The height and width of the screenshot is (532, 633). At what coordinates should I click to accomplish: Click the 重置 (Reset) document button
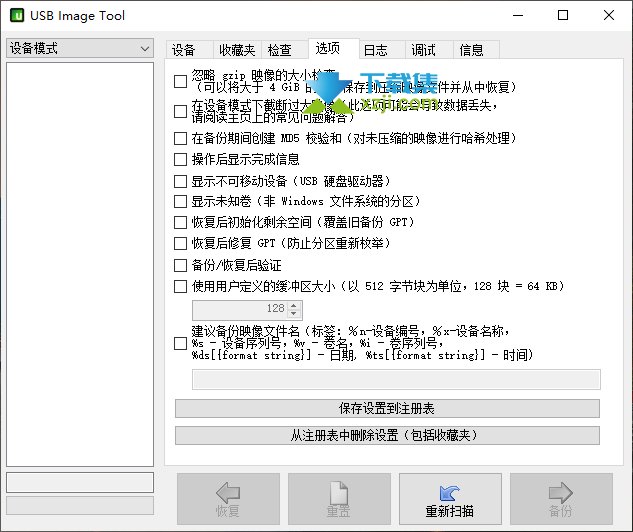[339, 499]
